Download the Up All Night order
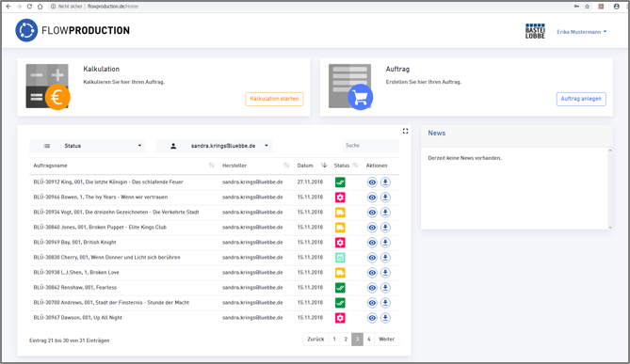Screen dimensions: 630x364 [385, 318]
